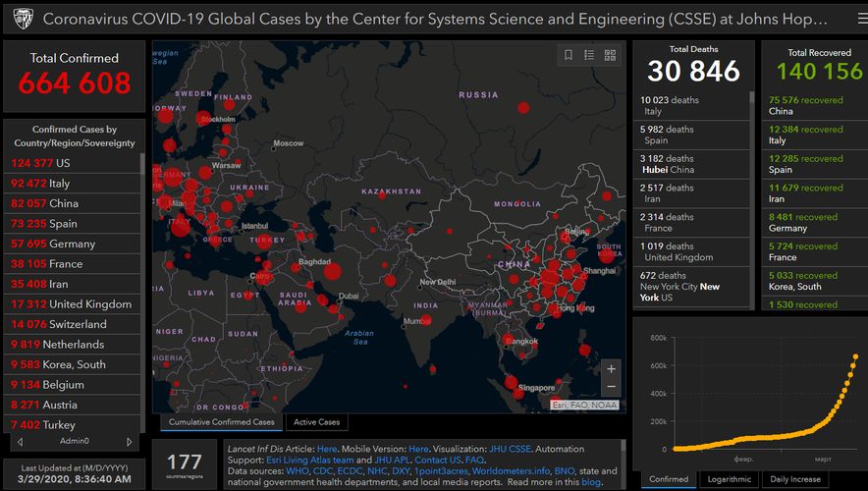Select the Cumulative Confirmed Cases tab
868x491 pixels.
click(x=221, y=422)
